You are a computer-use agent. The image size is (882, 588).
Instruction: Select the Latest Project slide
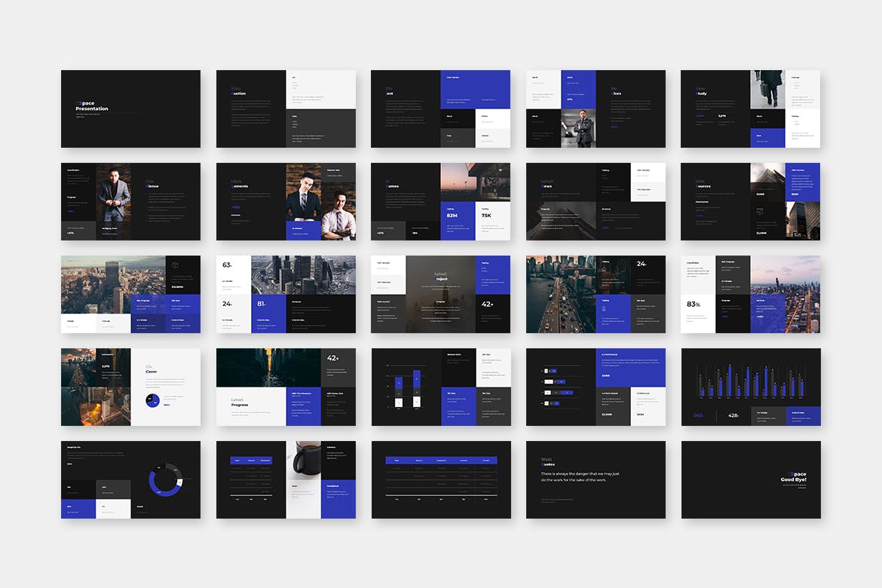click(440, 294)
